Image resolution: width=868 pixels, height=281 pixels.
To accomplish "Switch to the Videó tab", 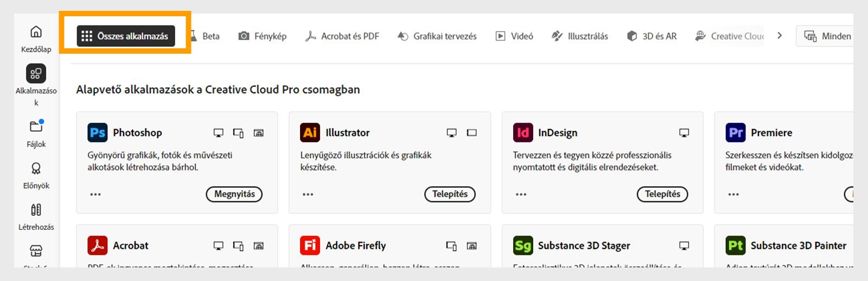I will (514, 36).
